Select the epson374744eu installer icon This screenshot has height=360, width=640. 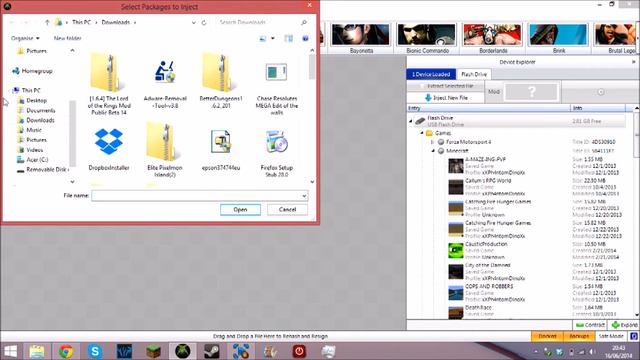click(x=221, y=141)
